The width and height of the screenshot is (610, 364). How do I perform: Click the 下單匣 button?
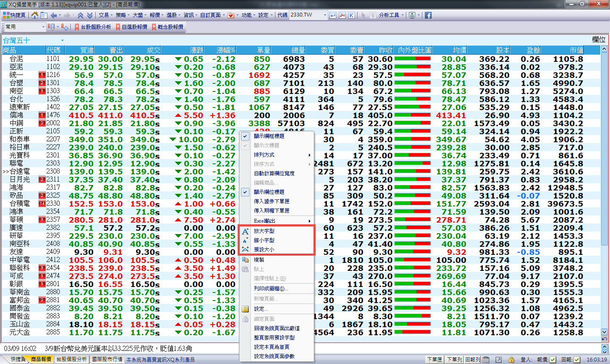tap(435, 359)
